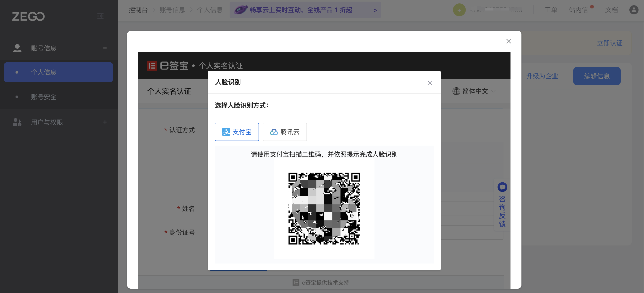Click the 编辑信息 button
The height and width of the screenshot is (293, 644).
tap(597, 76)
